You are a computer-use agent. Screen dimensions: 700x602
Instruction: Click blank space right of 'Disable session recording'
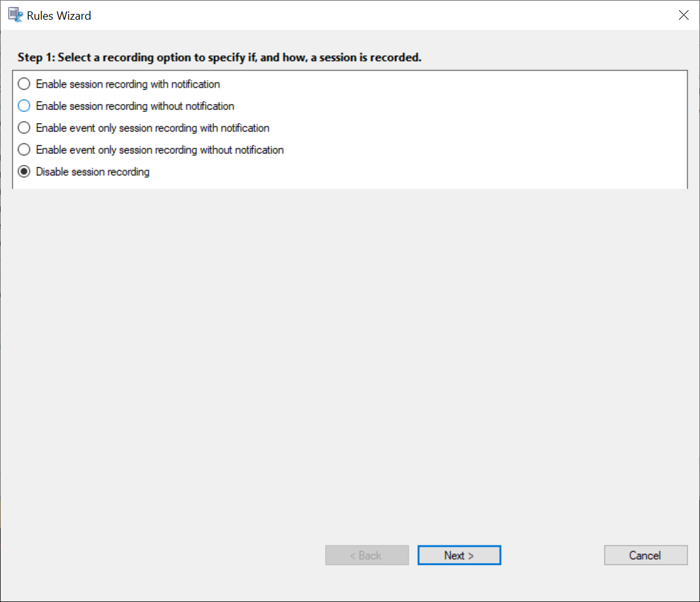click(x=413, y=171)
